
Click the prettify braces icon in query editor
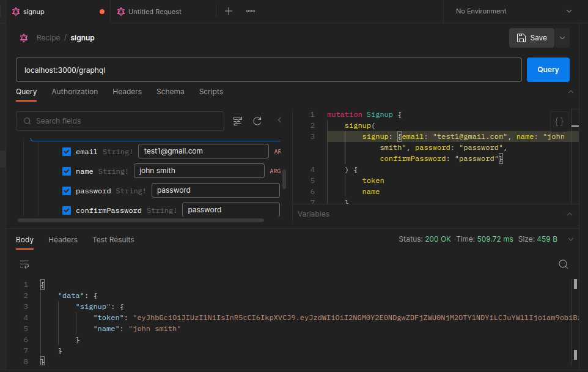click(559, 122)
